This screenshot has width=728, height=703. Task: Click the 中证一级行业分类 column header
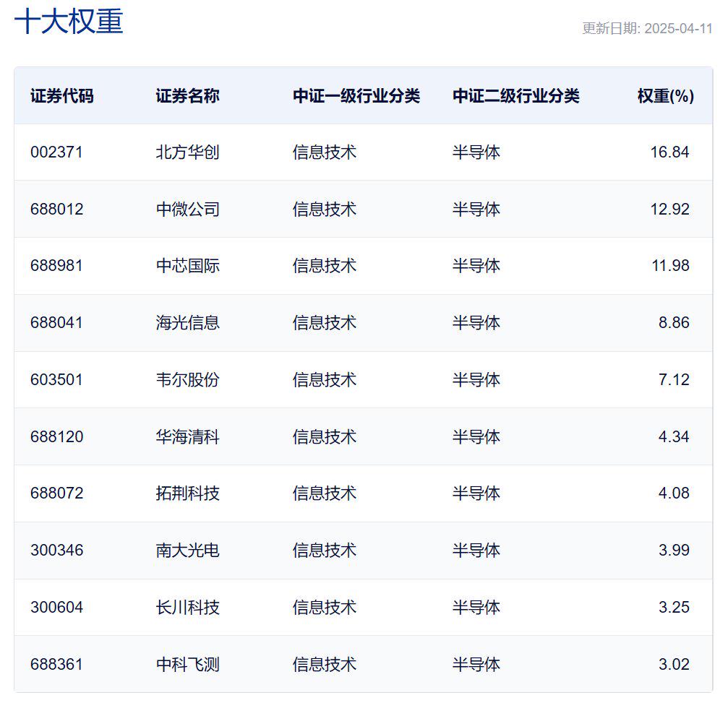click(x=356, y=96)
